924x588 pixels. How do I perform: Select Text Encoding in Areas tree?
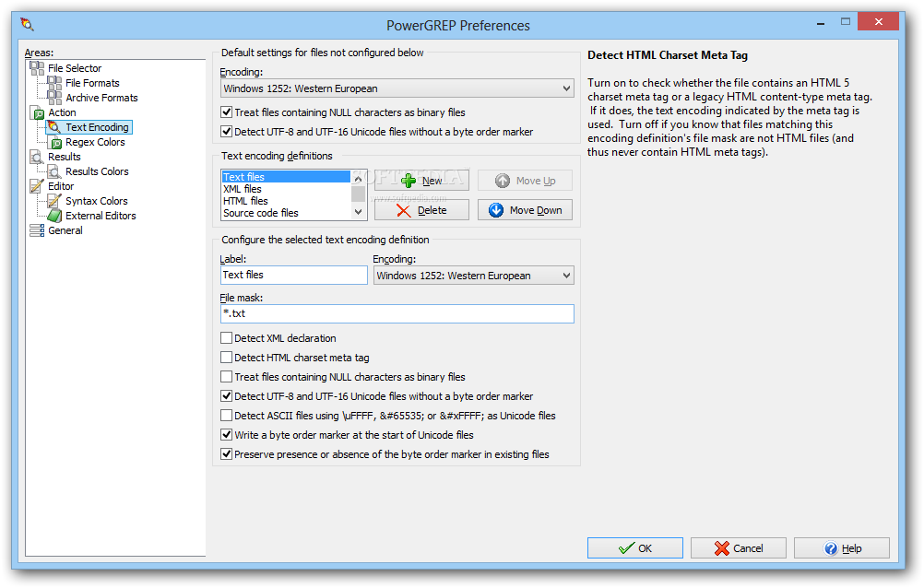click(97, 127)
